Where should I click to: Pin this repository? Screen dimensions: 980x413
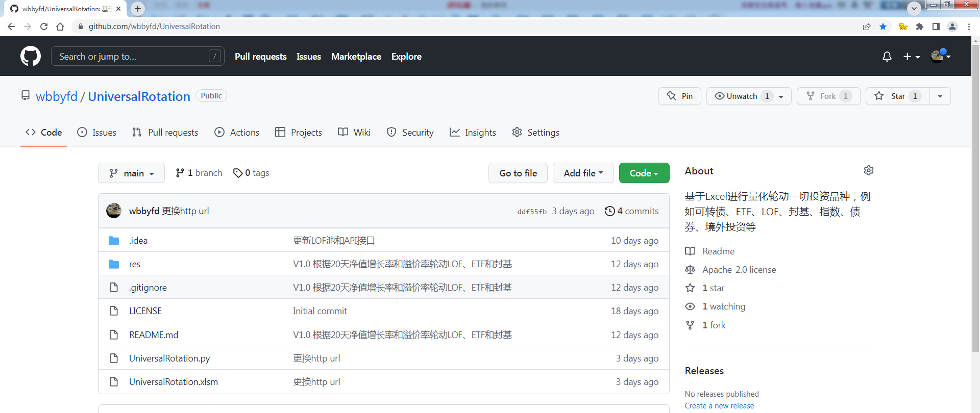coord(680,96)
